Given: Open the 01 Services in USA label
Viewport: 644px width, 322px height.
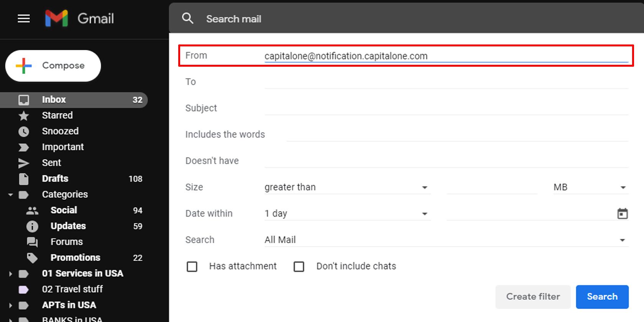Looking at the screenshot, I should (82, 274).
